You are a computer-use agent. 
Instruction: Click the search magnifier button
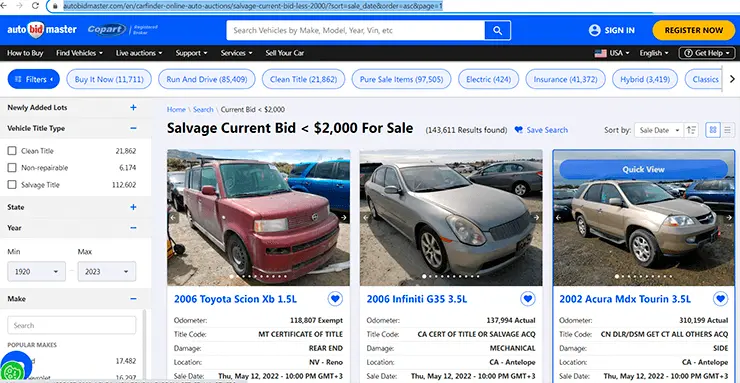tap(497, 30)
